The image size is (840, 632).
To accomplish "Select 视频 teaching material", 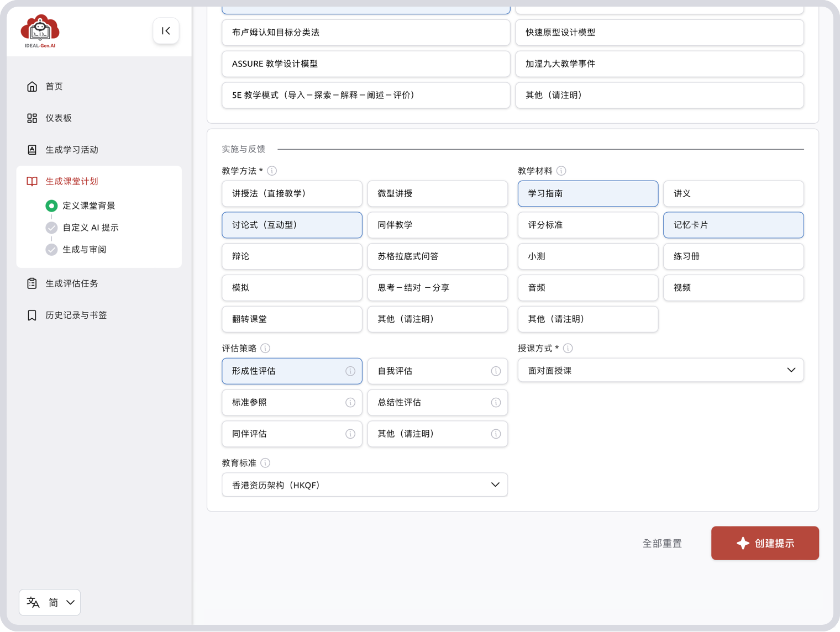I will pyautogui.click(x=733, y=288).
